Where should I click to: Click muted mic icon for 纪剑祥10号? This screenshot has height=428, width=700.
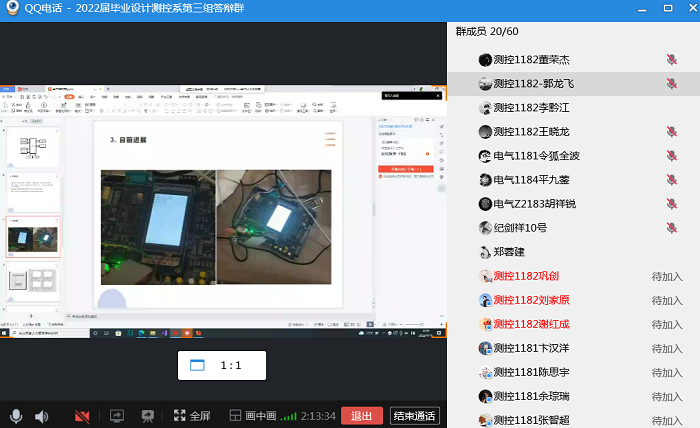(671, 228)
